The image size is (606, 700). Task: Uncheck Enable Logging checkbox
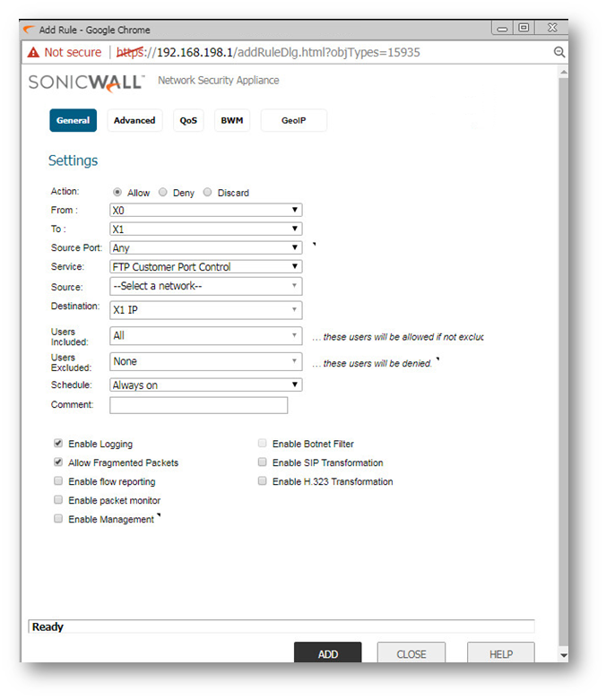pos(58,443)
